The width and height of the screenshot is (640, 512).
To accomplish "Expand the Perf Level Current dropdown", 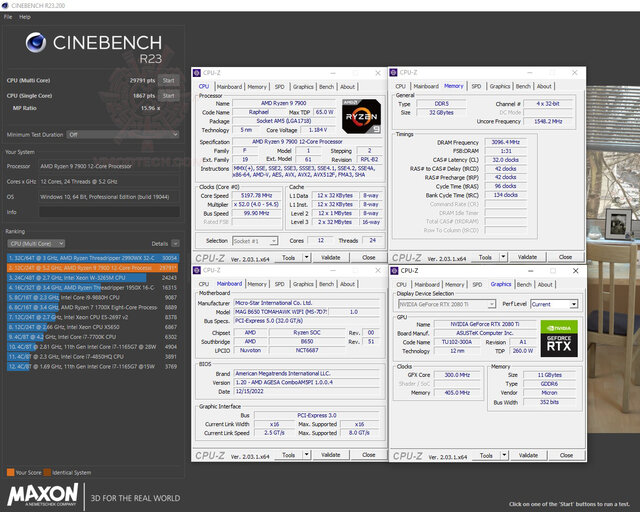I will [x=554, y=304].
